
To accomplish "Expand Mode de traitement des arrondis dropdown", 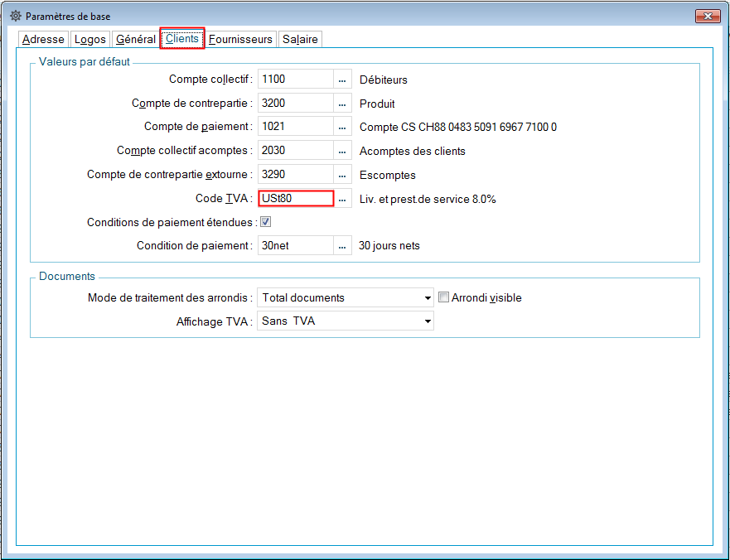I will coord(428,297).
